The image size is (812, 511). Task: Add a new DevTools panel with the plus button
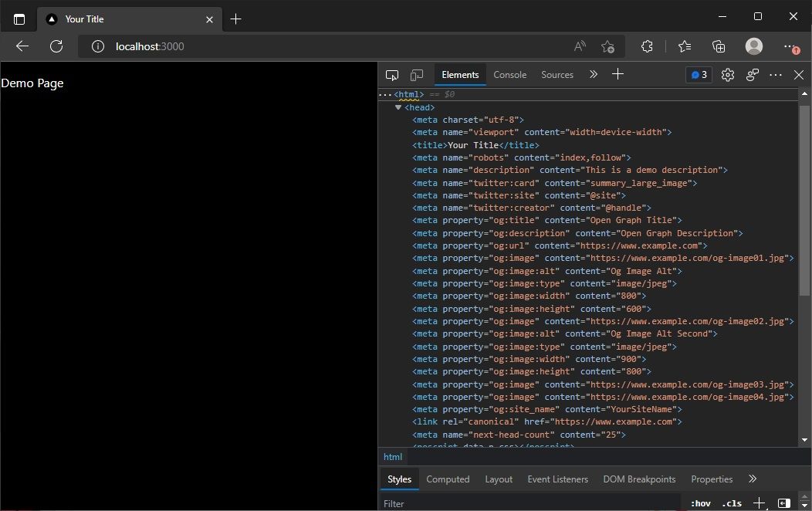(x=617, y=74)
